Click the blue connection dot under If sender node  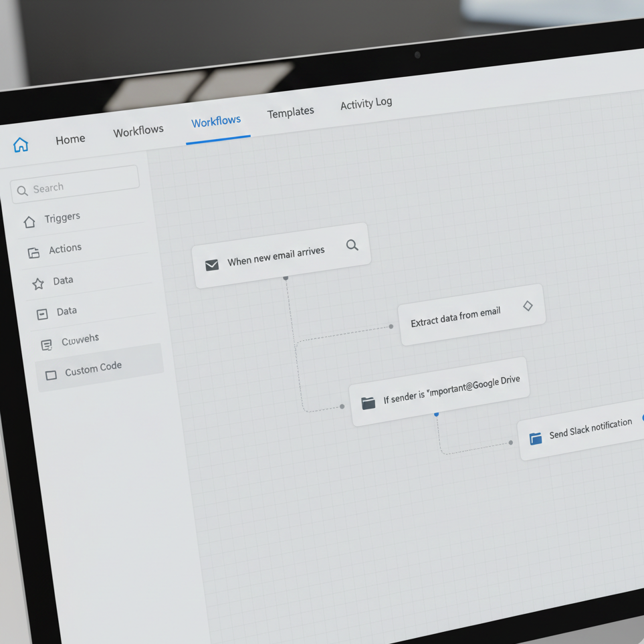tap(437, 415)
